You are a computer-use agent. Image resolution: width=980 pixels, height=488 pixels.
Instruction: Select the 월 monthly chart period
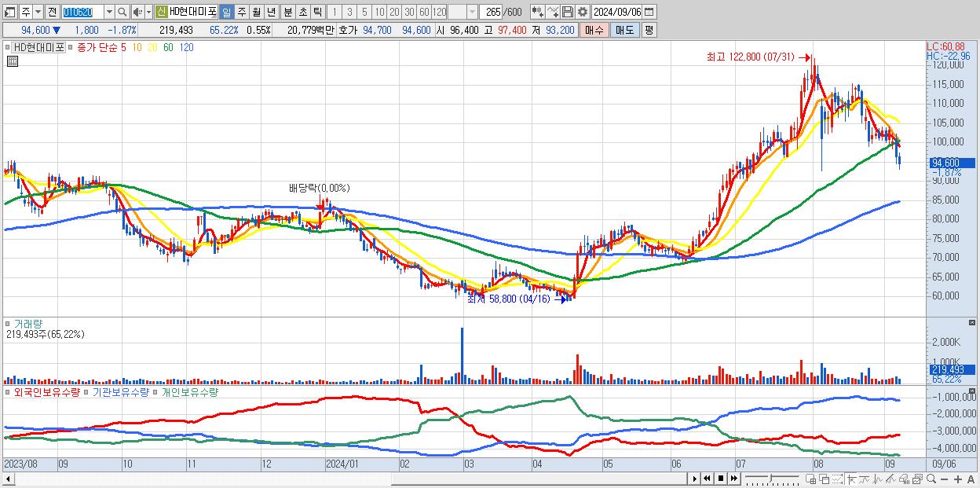[256, 12]
